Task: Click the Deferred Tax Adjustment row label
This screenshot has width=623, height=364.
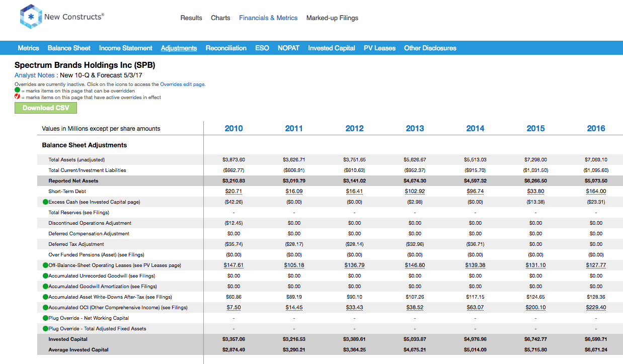Action: point(77,244)
